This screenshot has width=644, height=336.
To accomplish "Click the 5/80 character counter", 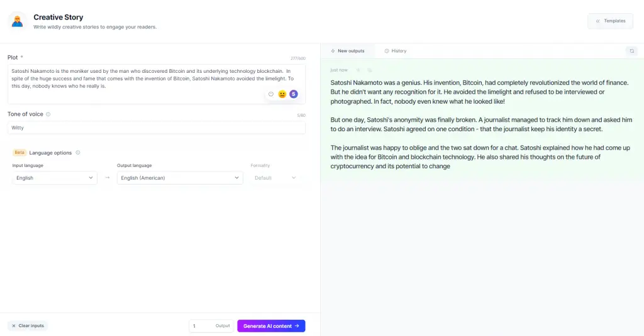I will pos(301,116).
